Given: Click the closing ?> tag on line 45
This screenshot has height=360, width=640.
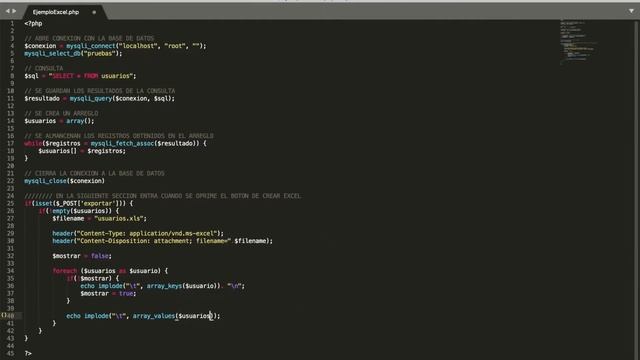Looking at the screenshot, I should 28,353.
